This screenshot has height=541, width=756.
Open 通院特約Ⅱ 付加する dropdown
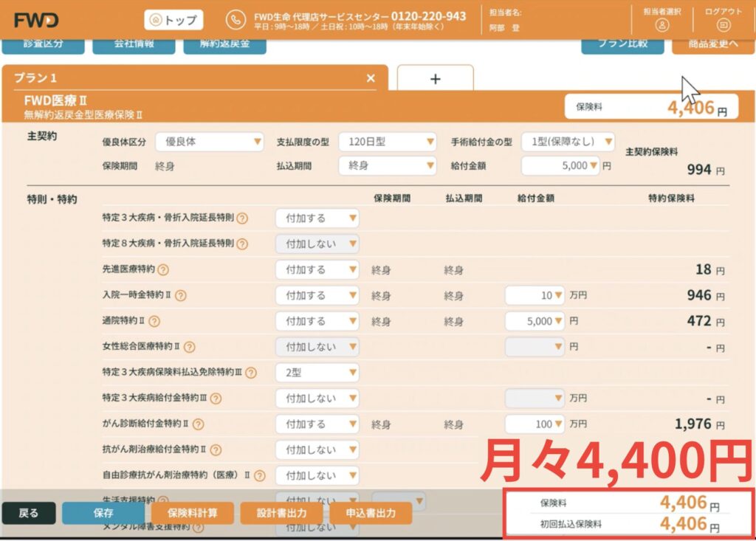(317, 321)
